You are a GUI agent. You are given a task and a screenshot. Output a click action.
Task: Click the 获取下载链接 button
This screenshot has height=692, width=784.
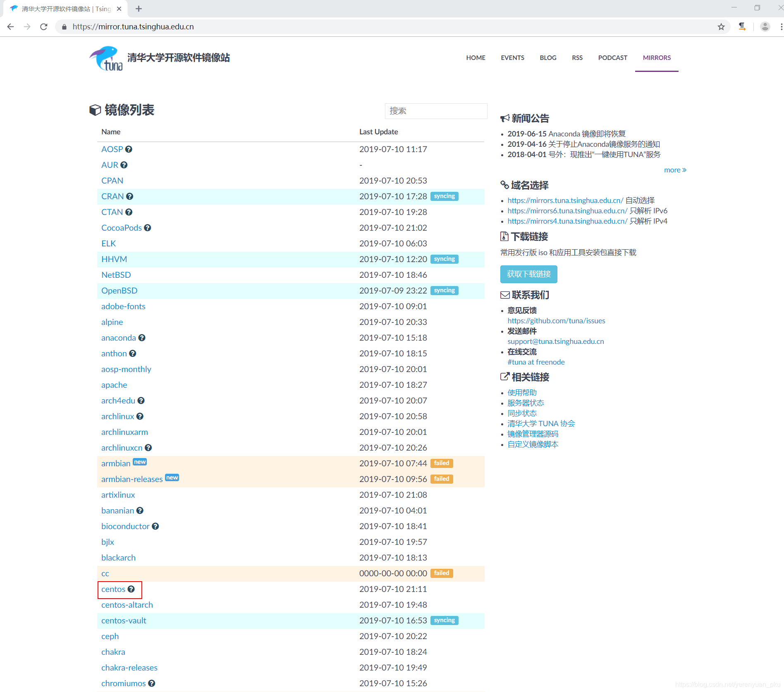point(528,274)
